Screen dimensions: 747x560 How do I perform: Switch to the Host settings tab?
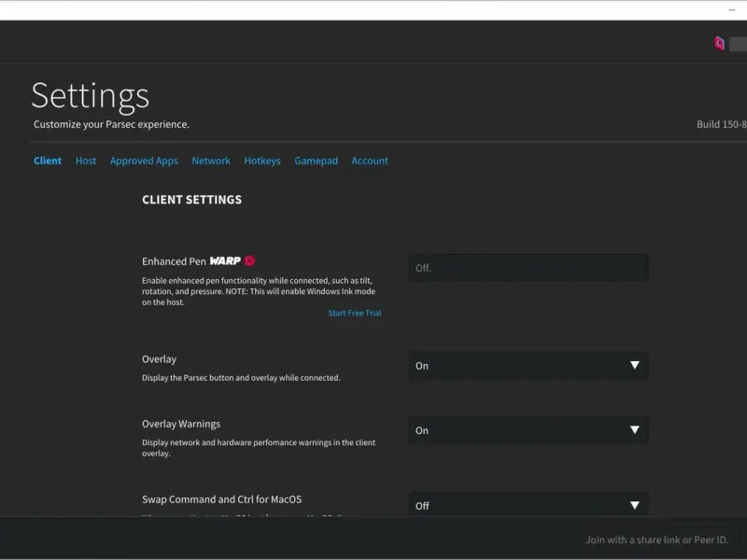[86, 161]
